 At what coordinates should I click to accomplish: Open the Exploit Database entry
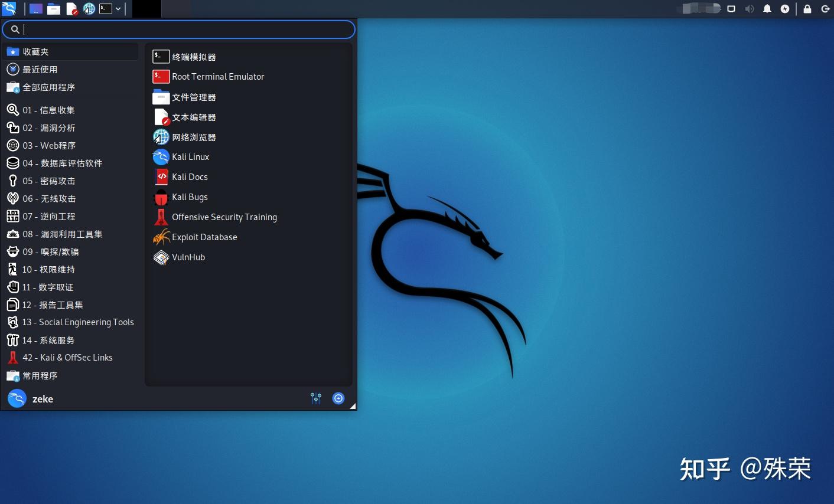pos(204,237)
